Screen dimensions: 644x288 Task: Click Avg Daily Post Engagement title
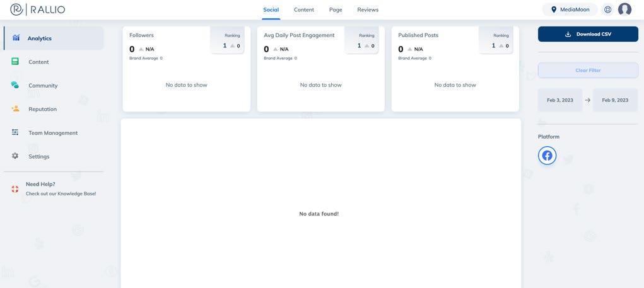[299, 35]
